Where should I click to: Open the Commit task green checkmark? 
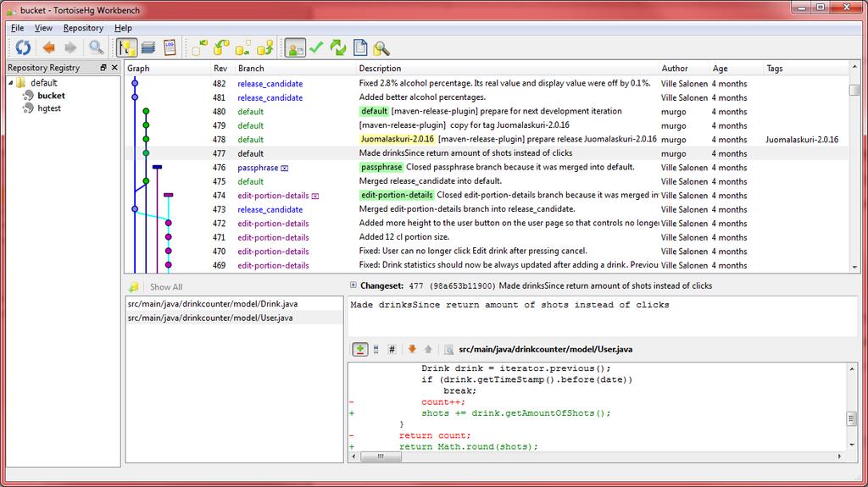click(x=317, y=48)
